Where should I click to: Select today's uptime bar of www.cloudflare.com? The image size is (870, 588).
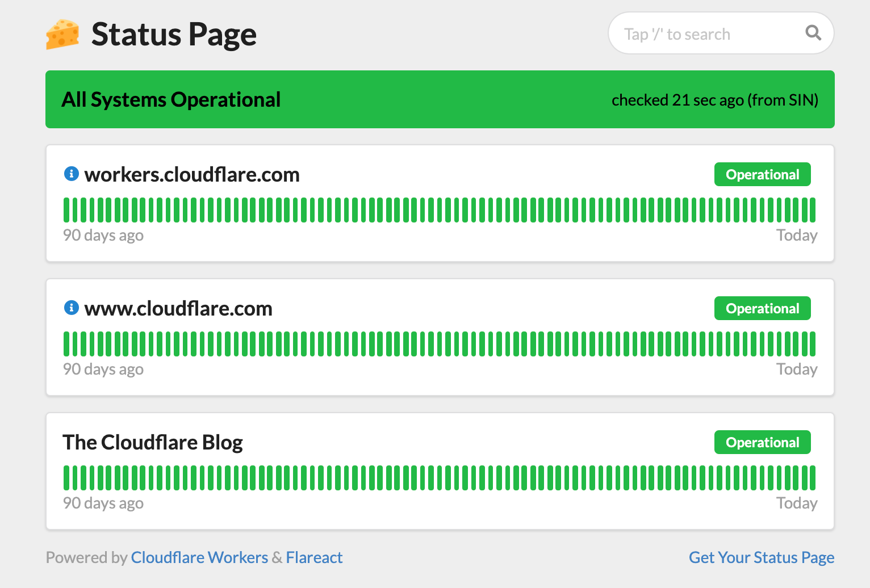[x=813, y=344]
